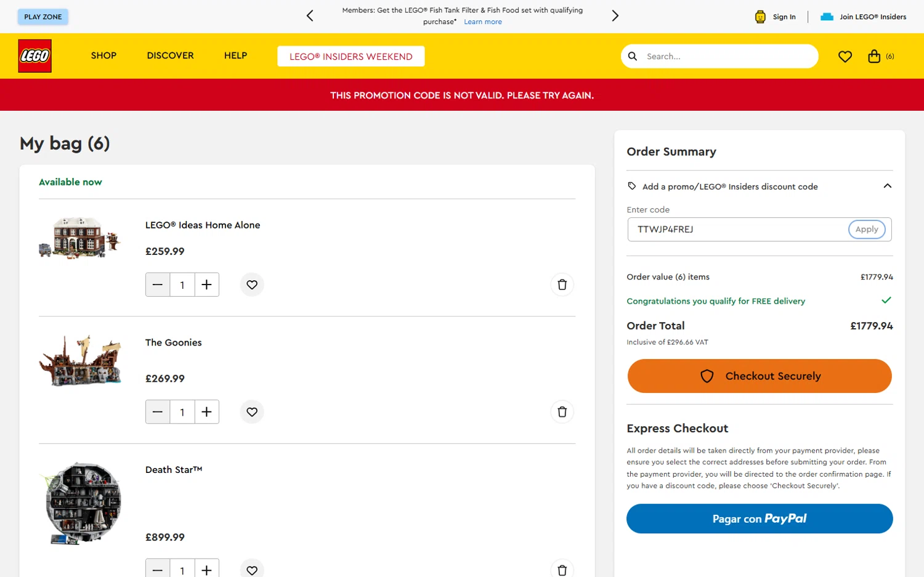
Task: Pay with PayPal express checkout
Action: (760, 518)
